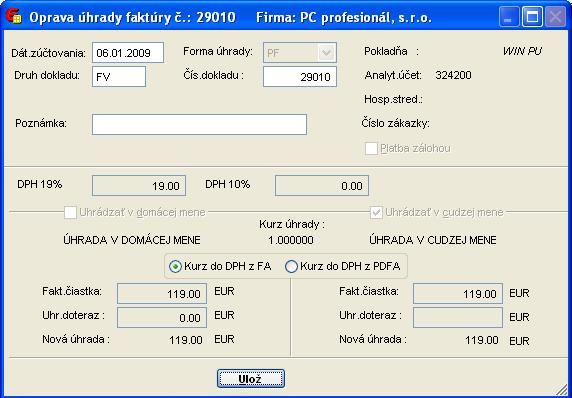This screenshot has width=572, height=398.
Task: Minimize the Oprava úhrady faktúry window
Action: pyautogui.click(x=509, y=17)
